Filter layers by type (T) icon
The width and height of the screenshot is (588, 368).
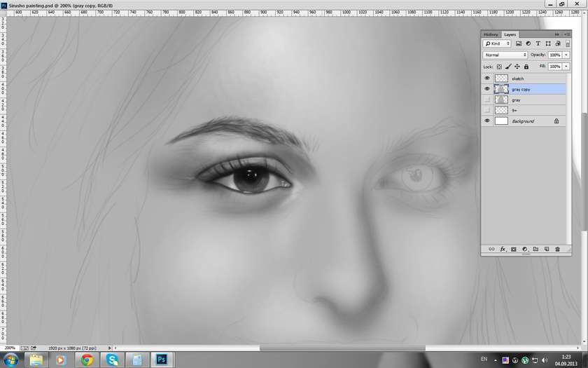tap(538, 43)
